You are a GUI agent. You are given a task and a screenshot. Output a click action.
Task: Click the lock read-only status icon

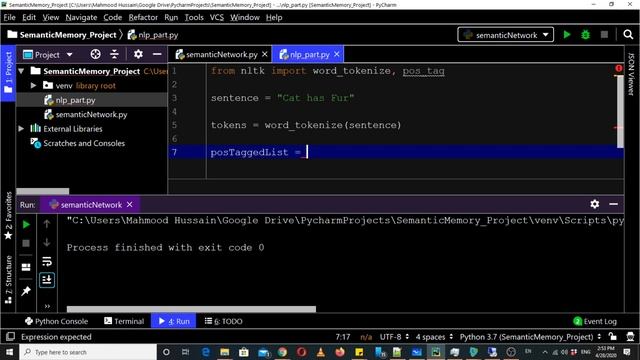click(613, 336)
